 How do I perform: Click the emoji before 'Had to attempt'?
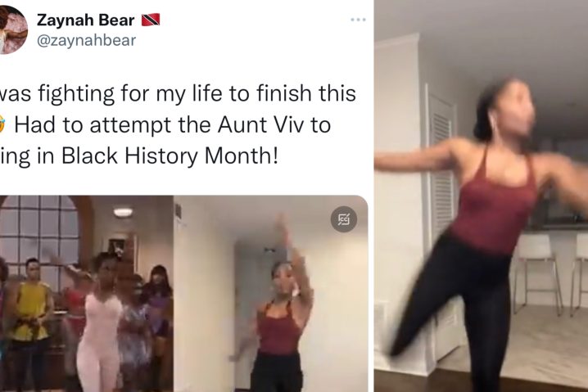pyautogui.click(x=2, y=124)
